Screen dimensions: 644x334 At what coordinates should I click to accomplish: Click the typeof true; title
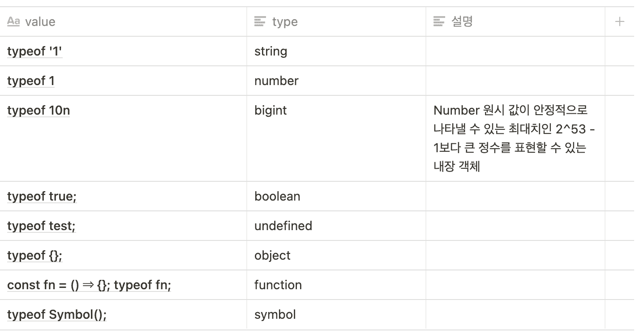click(42, 197)
